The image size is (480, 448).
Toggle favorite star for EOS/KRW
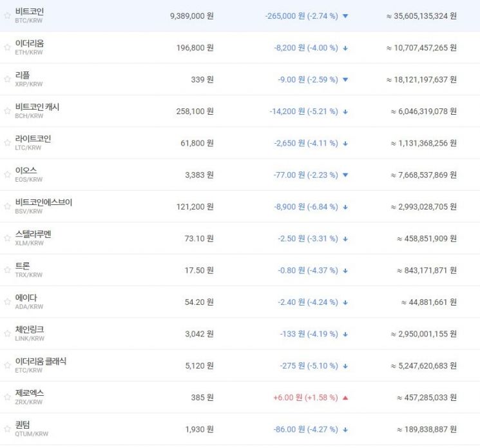pyautogui.click(x=7, y=175)
